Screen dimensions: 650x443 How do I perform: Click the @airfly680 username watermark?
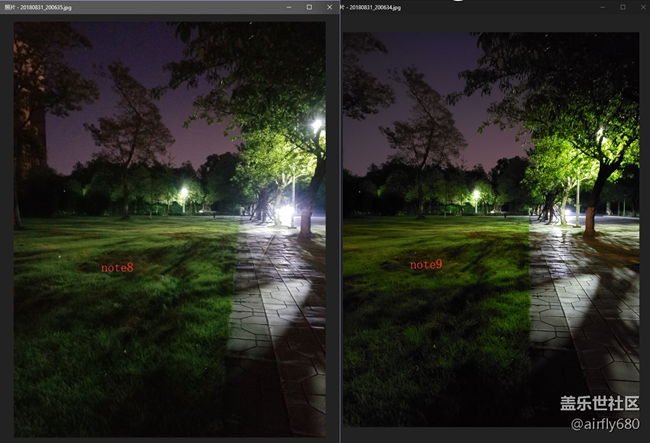click(601, 425)
